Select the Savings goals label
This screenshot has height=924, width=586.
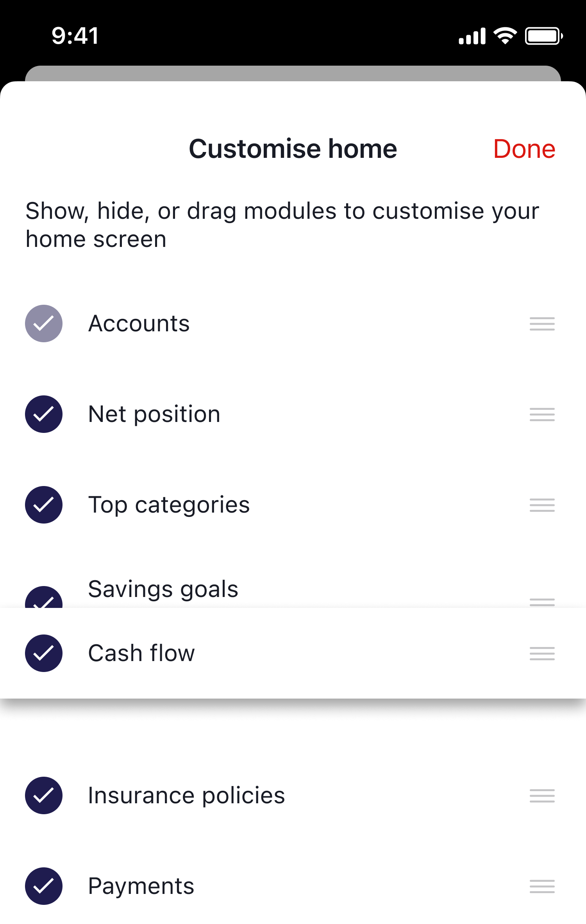pos(163,589)
